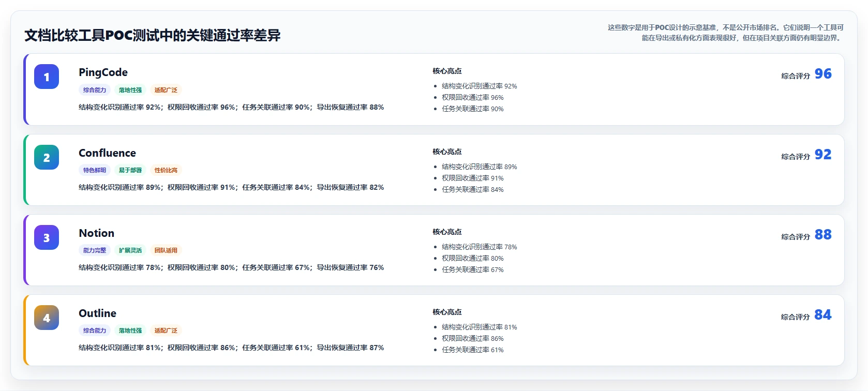Screen dimensions: 868x391
Task: Click Confluence's 性价比高 tag
Action: [x=166, y=170]
